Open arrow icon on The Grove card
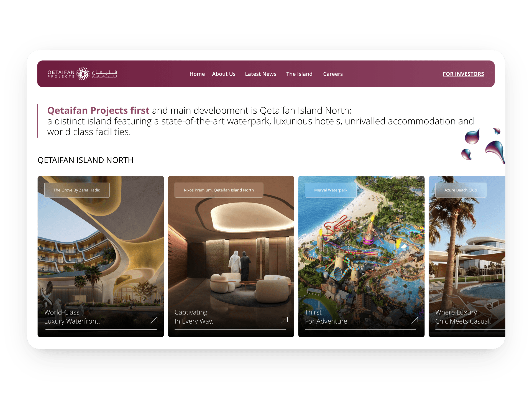 154,320
